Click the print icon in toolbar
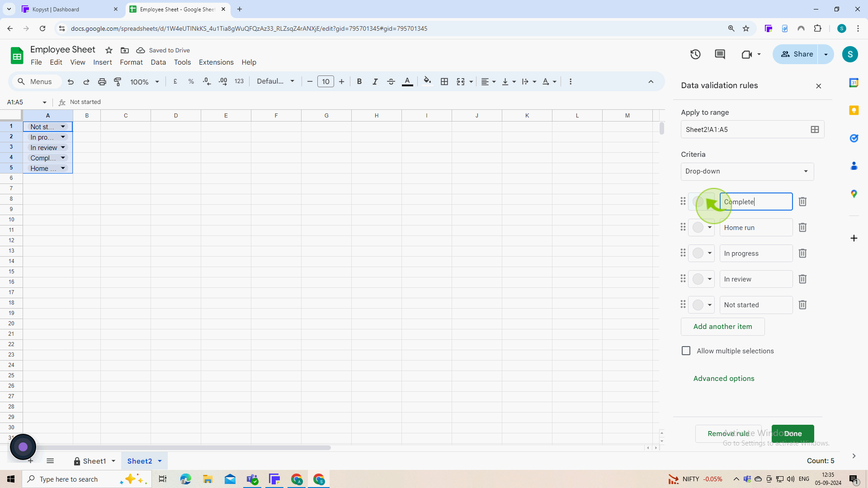This screenshot has height=488, width=868. click(102, 82)
